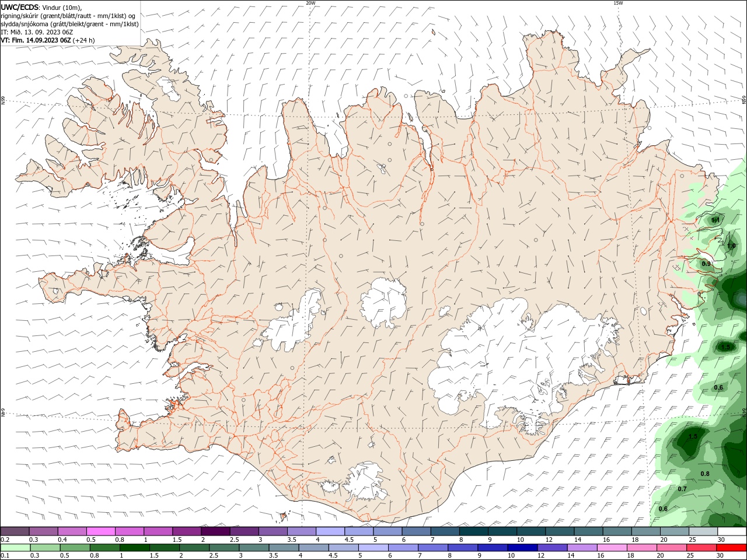The image size is (747, 560).
Task: Click the Drangajökull glacier in the Westfjords
Action: point(170,89)
